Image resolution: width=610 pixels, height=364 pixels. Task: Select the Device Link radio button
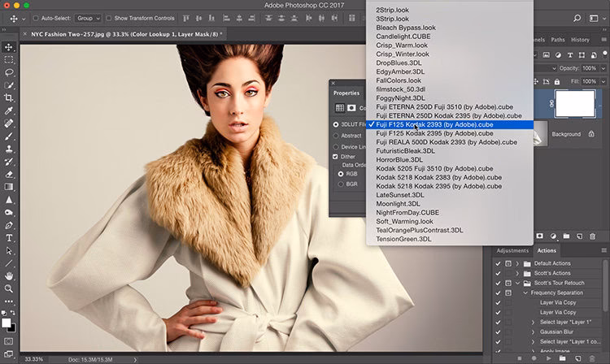tap(336, 147)
